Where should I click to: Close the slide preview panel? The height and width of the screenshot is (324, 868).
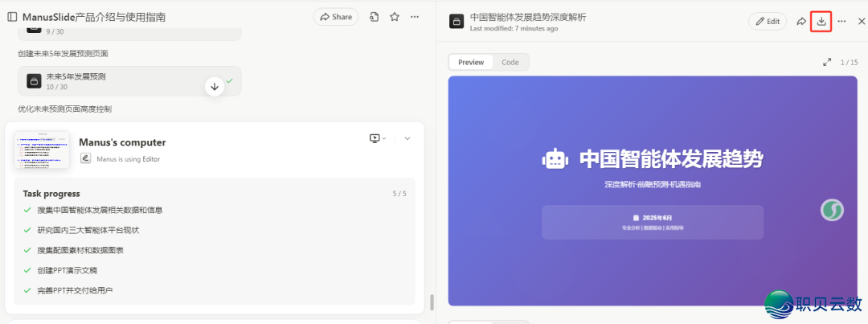click(861, 22)
